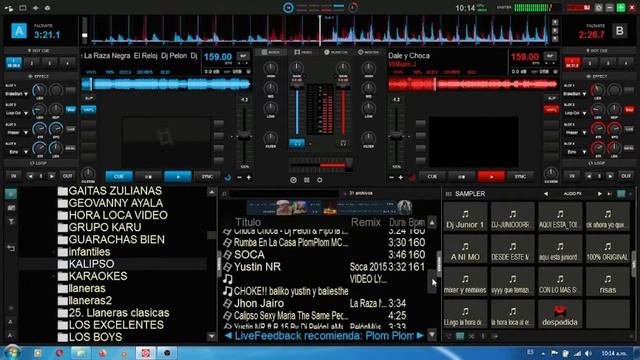Select deck B badge
This screenshot has height=360, width=640.
[620, 31]
